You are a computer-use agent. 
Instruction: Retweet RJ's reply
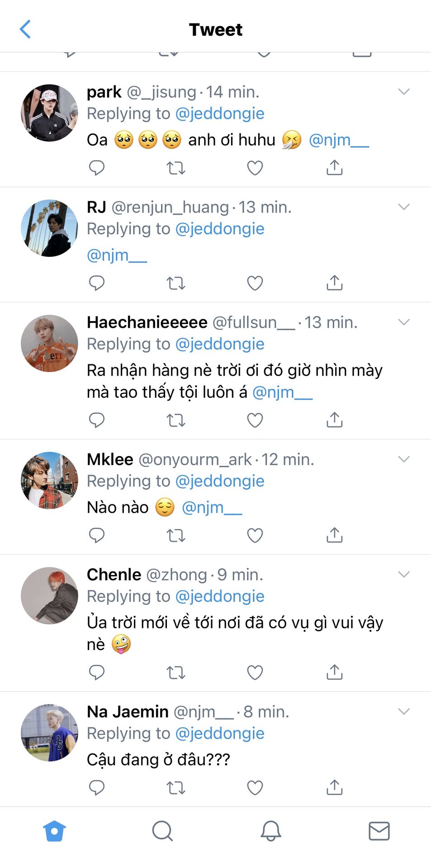point(175,283)
